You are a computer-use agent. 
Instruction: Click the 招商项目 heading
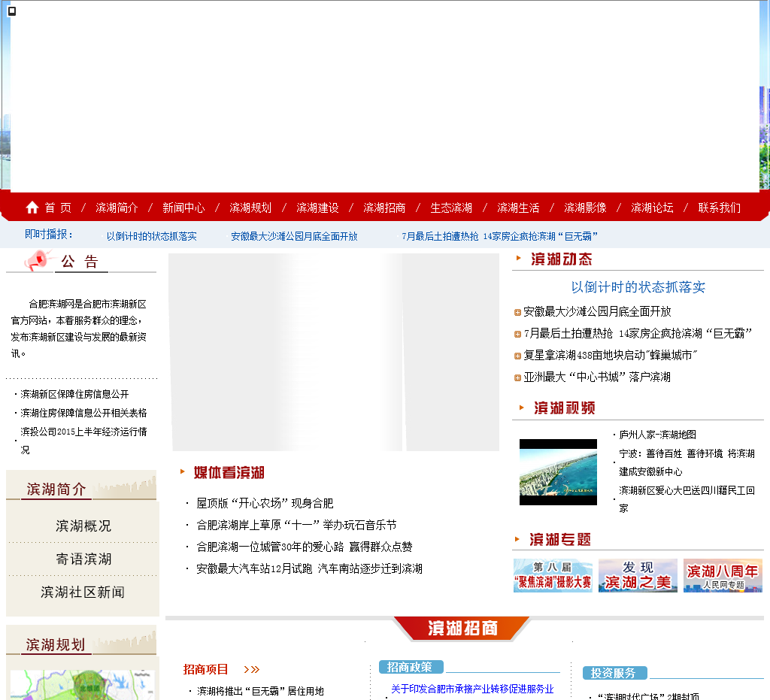tap(206, 669)
